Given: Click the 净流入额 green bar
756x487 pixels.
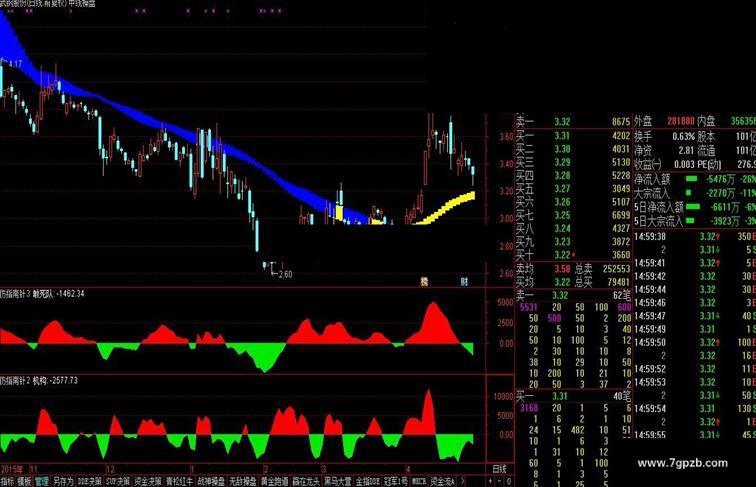Looking at the screenshot, I should click(691, 179).
